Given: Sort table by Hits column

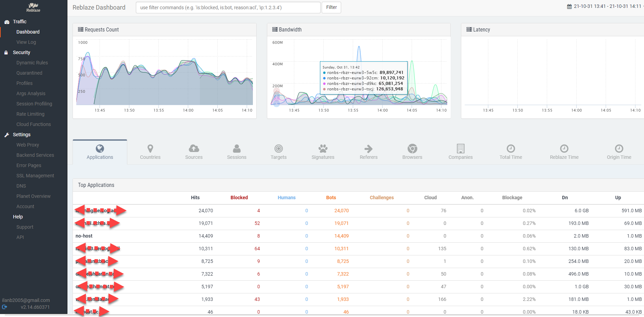Looking at the screenshot, I should click(195, 198).
